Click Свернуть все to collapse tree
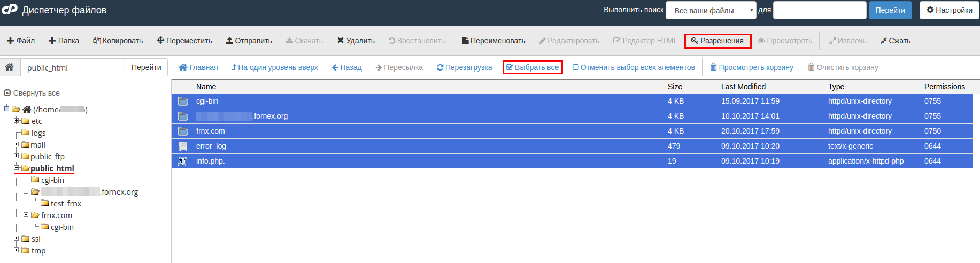The image size is (980, 263). click(x=32, y=93)
